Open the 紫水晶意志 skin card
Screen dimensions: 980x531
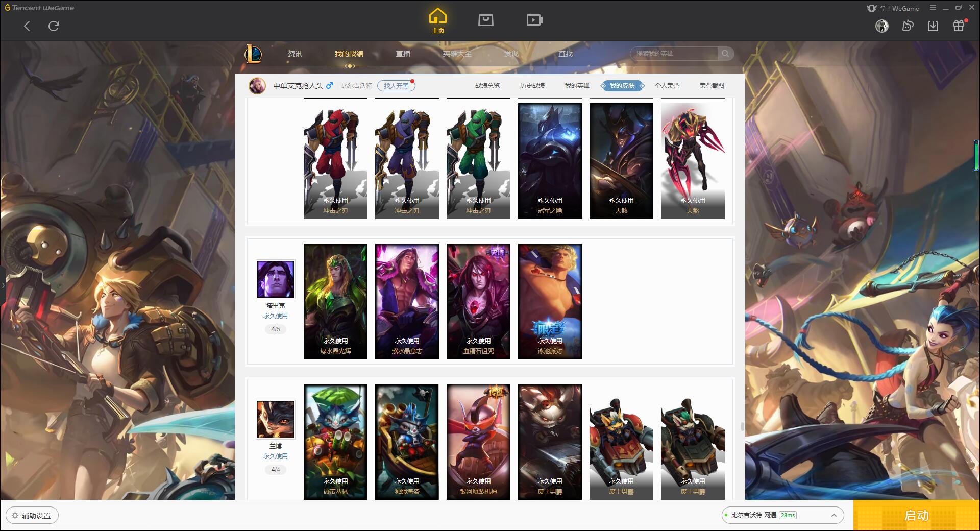pyautogui.click(x=407, y=301)
